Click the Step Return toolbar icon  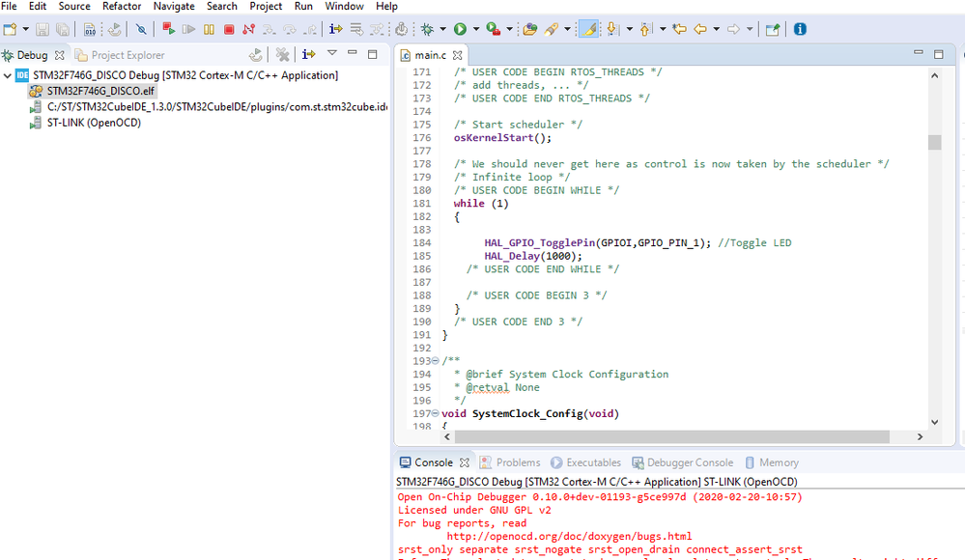[309, 29]
